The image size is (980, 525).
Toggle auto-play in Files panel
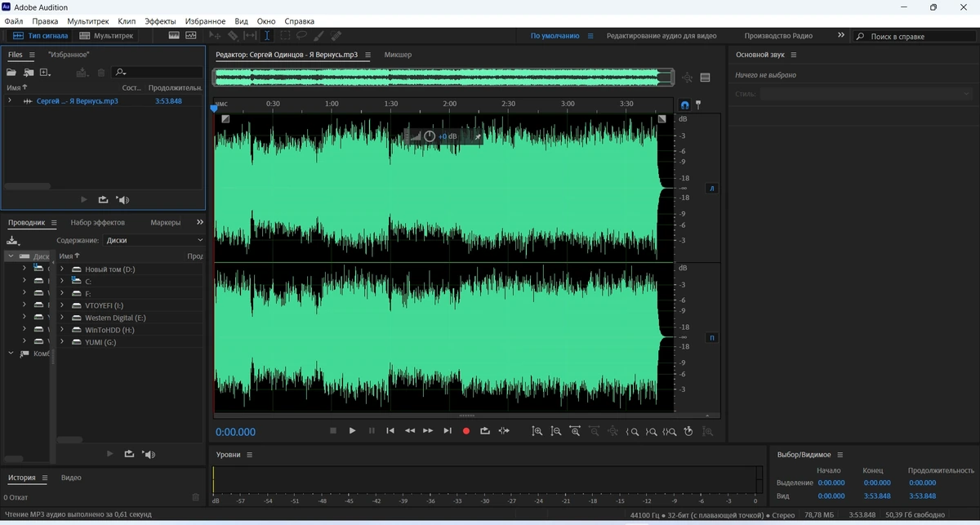(x=123, y=199)
